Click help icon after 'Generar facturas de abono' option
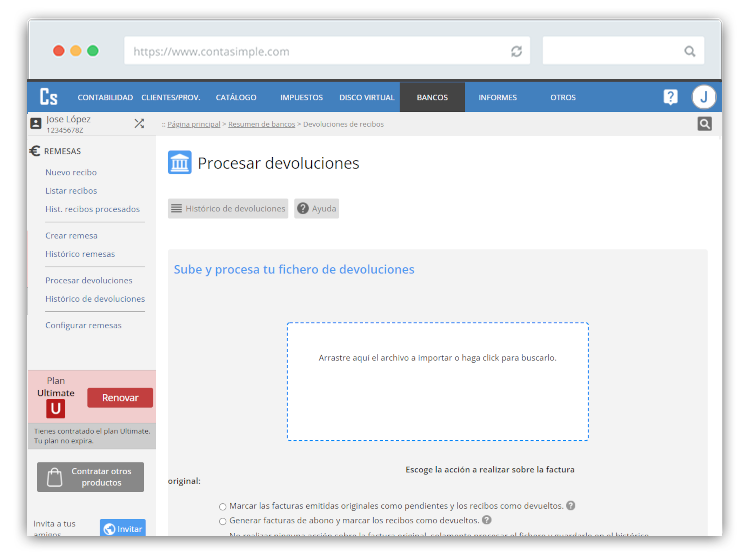This screenshot has width=750, height=552. 486,520
